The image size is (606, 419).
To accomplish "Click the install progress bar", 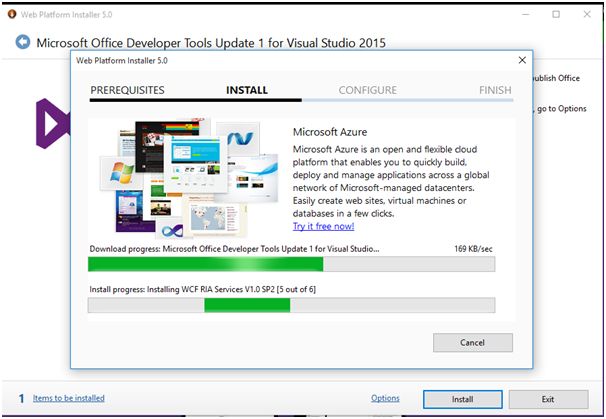I will pyautogui.click(x=291, y=305).
